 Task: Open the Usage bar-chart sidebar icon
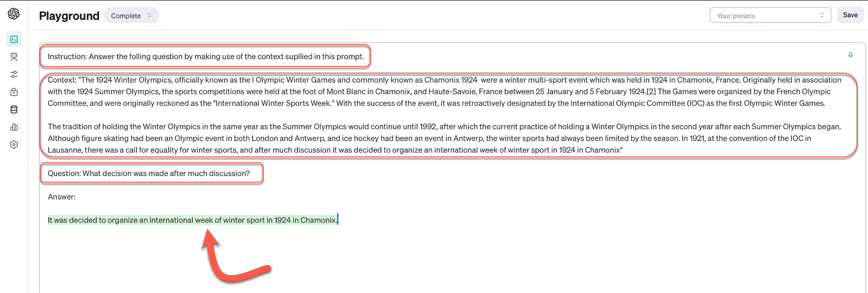pos(14,127)
